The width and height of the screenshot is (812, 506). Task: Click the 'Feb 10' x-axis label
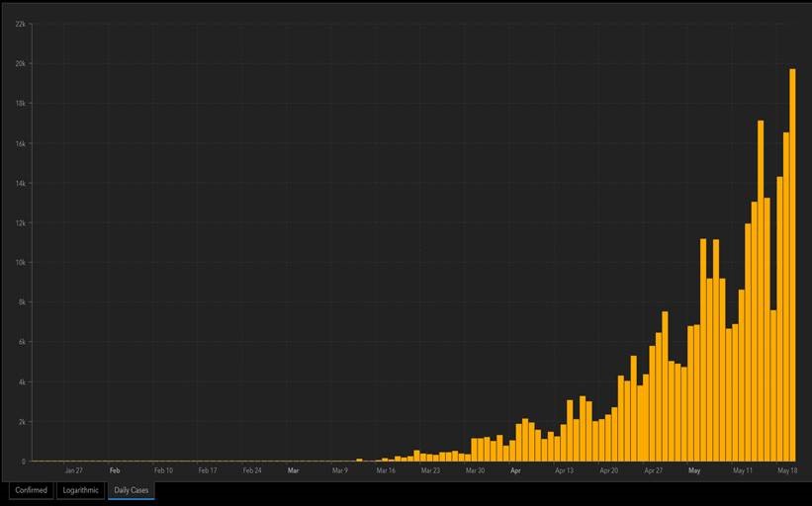click(x=163, y=471)
